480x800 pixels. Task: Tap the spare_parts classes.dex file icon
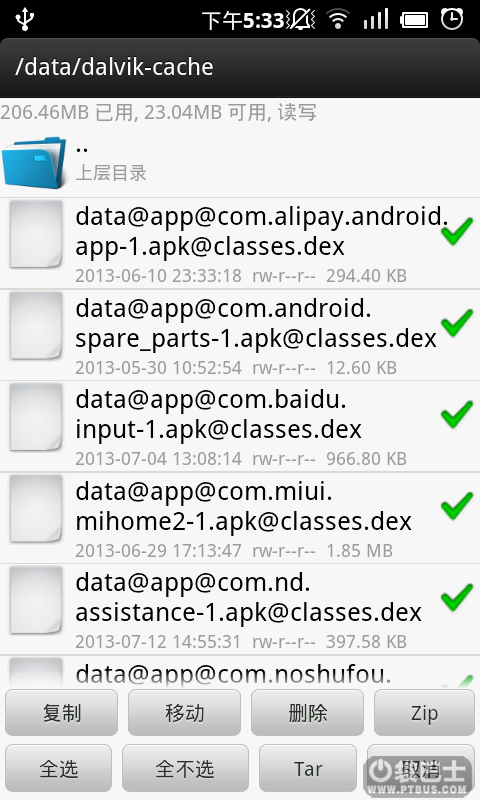pos(36,326)
